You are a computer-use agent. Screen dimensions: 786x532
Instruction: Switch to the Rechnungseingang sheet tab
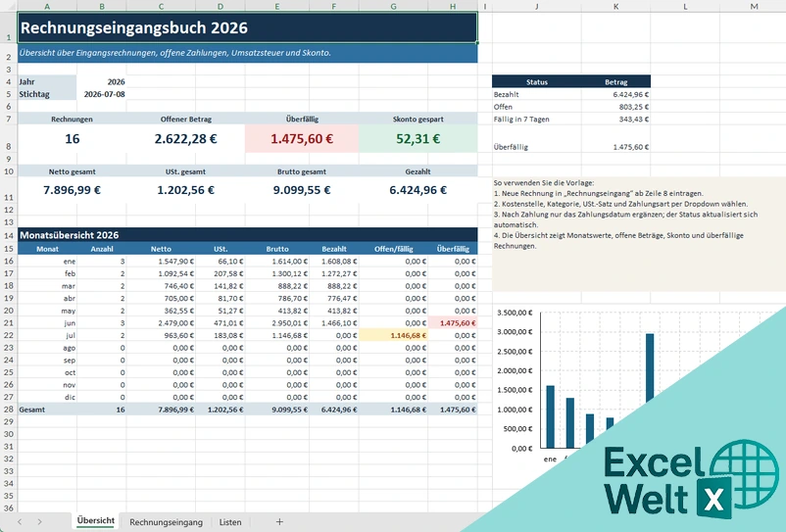tap(166, 522)
